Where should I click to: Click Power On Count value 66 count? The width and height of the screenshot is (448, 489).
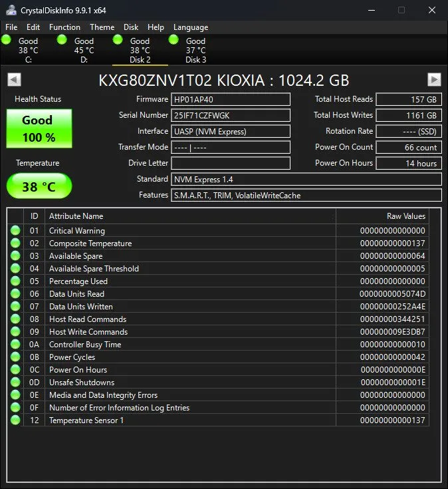coord(409,147)
